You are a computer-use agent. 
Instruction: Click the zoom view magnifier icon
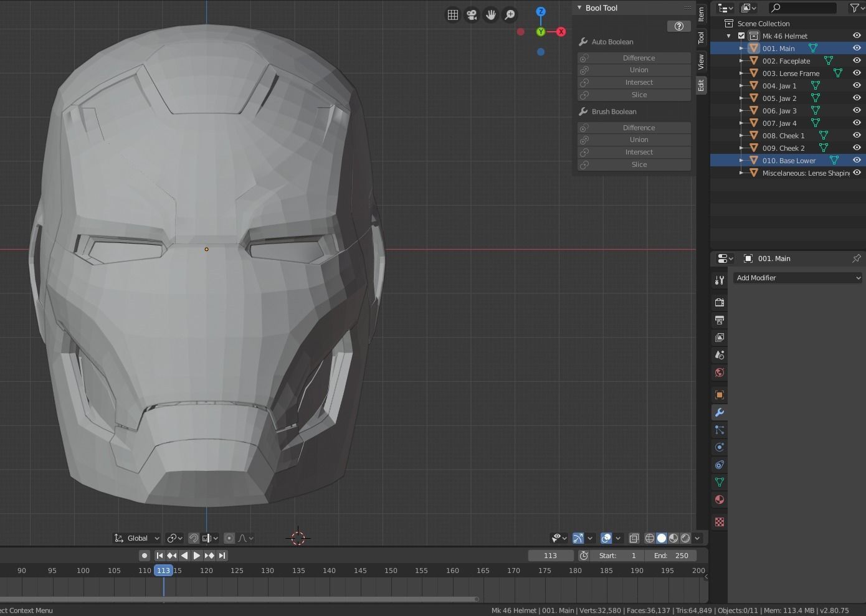coord(510,14)
